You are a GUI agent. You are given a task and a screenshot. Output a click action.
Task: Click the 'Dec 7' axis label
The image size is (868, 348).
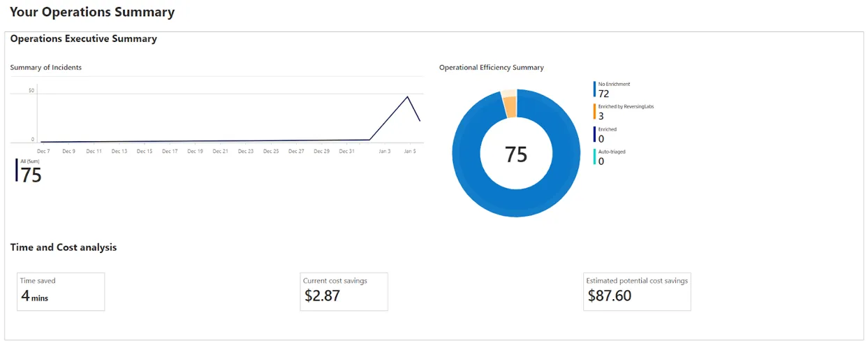(x=43, y=151)
